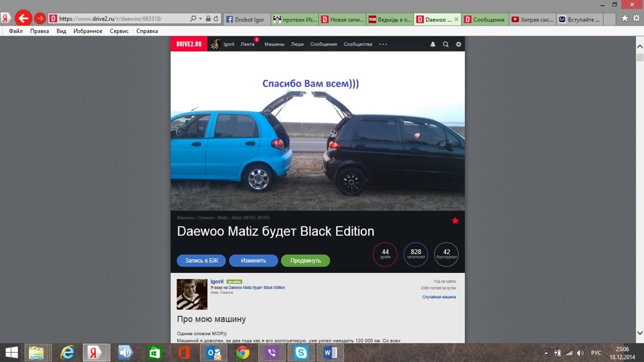
Task: Click the 828 читателей counter circle
Action: 416,255
